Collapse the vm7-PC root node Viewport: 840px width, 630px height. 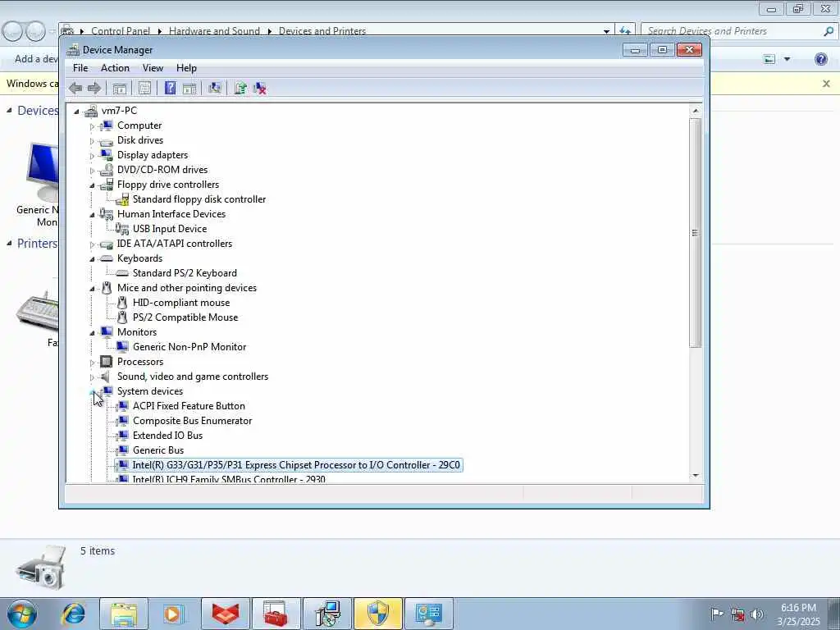(x=76, y=112)
